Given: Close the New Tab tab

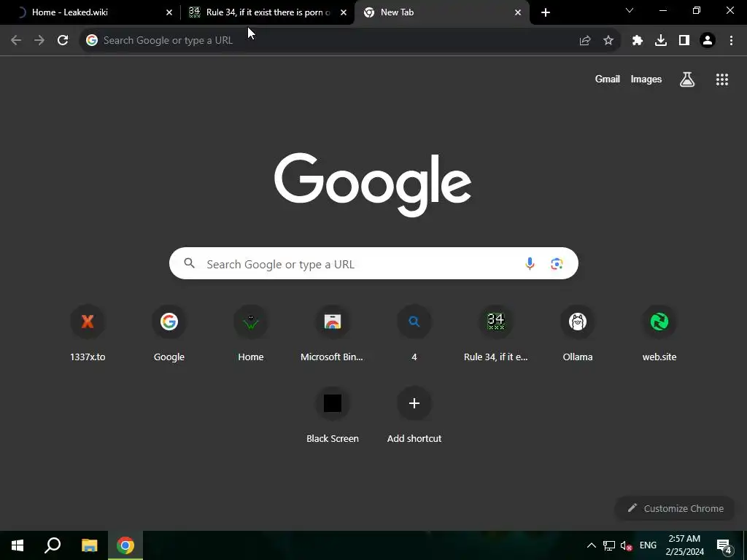Looking at the screenshot, I should pos(518,12).
